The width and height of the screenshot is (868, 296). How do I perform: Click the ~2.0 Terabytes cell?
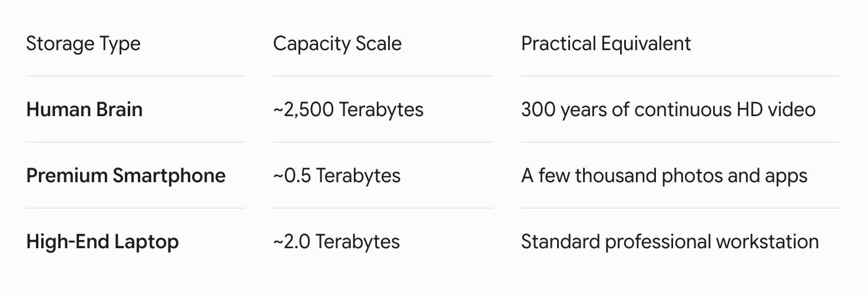click(336, 242)
